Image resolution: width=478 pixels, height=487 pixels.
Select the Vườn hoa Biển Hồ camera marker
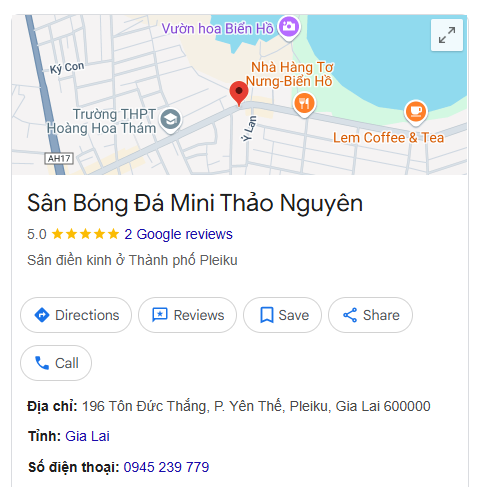pyautogui.click(x=289, y=28)
